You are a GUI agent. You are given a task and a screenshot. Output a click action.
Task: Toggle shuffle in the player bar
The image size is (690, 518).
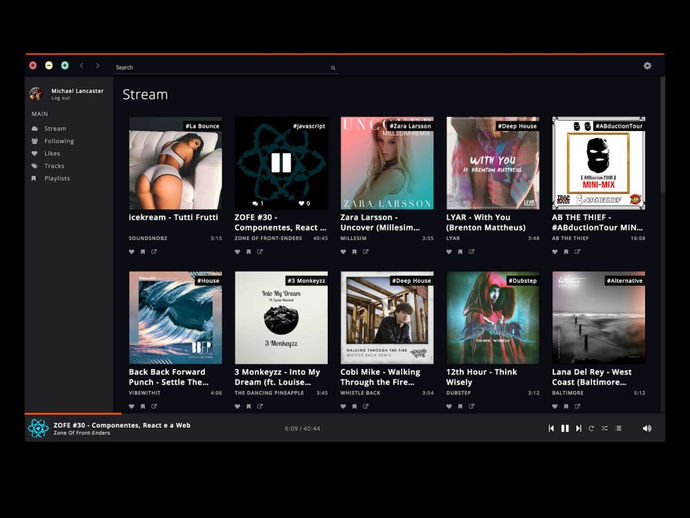click(x=605, y=428)
